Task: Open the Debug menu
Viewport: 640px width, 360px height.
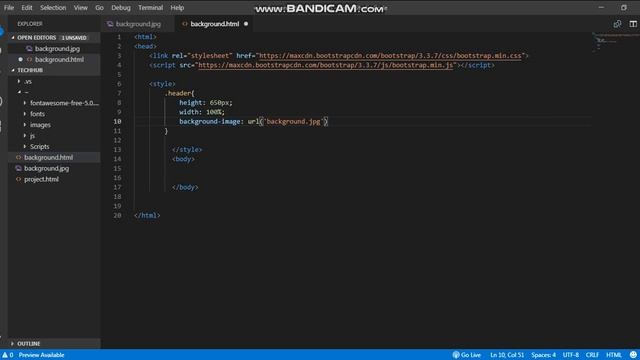Action: coord(121,8)
